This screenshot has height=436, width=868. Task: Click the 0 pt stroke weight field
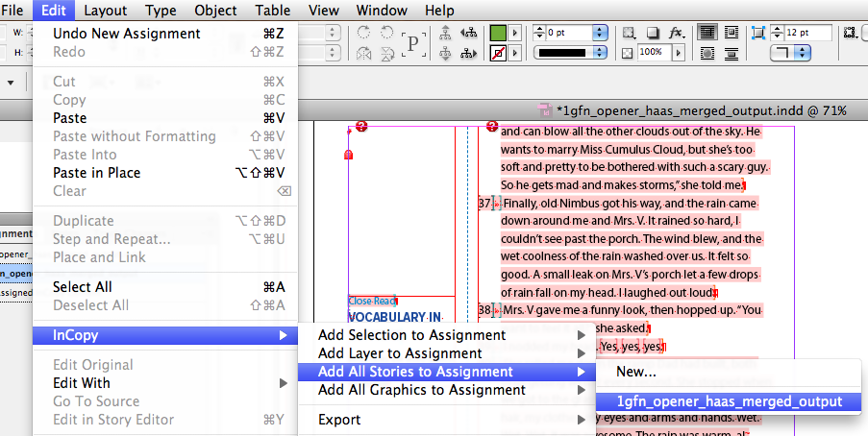click(x=568, y=33)
